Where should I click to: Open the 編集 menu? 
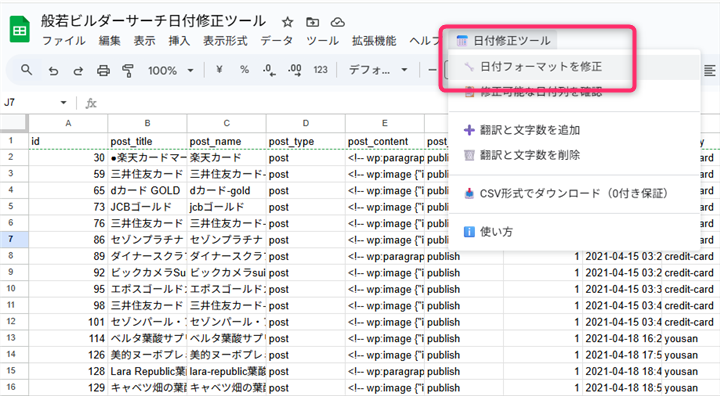pos(110,41)
